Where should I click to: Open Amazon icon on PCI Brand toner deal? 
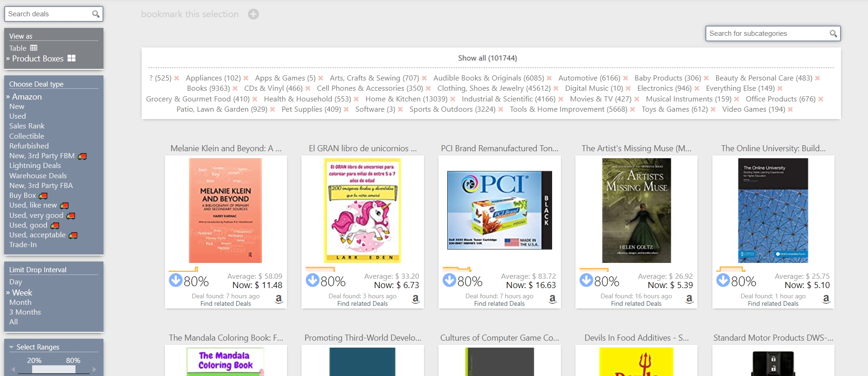point(553,299)
